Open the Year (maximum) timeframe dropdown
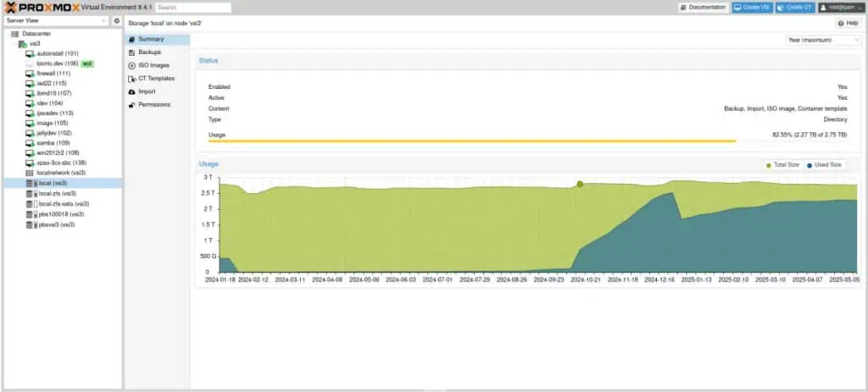The image size is (868, 392). click(822, 40)
